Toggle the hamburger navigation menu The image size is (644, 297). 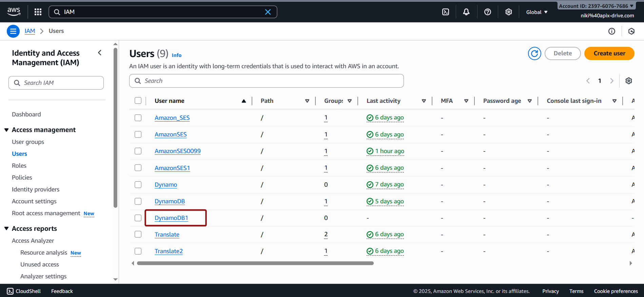tap(13, 31)
